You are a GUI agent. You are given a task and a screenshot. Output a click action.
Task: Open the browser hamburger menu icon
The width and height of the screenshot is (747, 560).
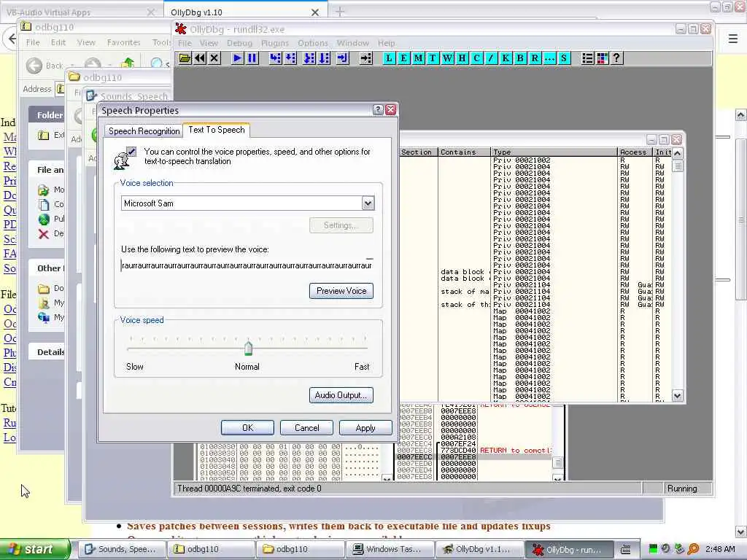732,39
